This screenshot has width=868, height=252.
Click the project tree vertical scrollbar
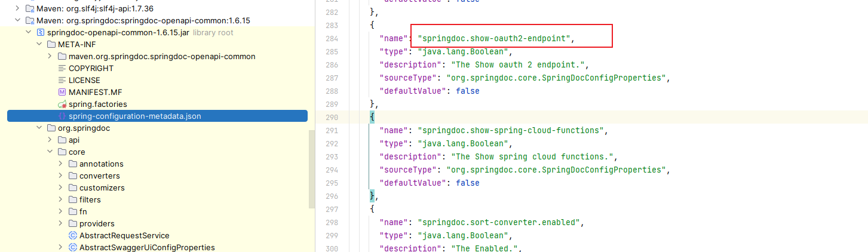[311, 169]
